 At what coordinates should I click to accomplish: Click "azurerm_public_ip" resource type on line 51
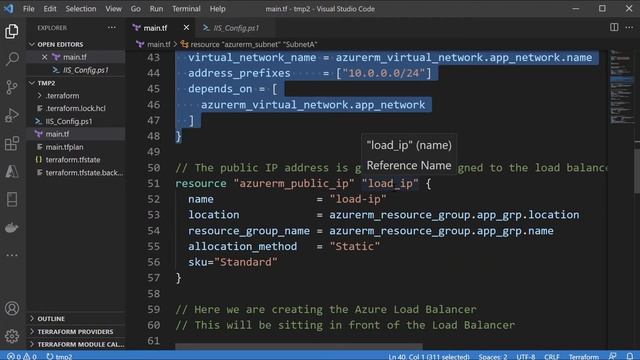tap(294, 184)
